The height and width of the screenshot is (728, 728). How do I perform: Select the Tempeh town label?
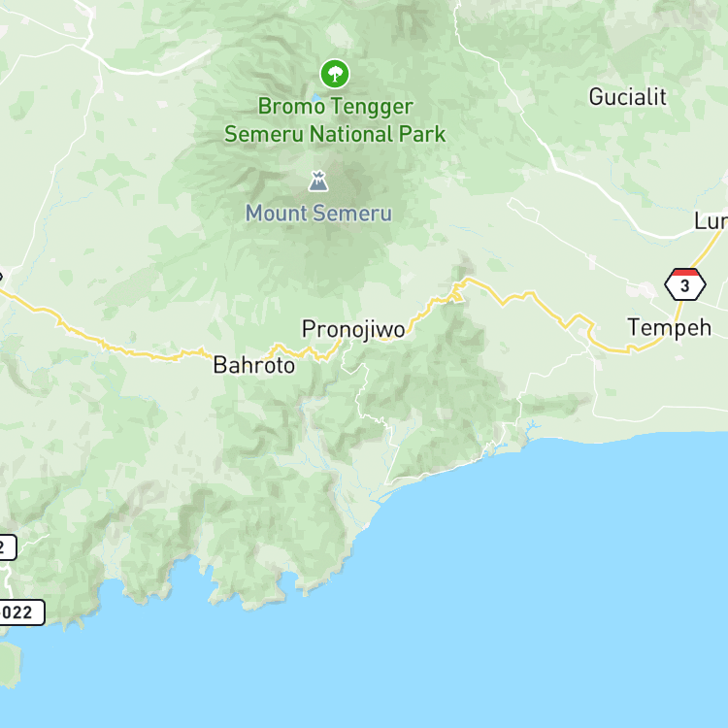[x=669, y=328]
